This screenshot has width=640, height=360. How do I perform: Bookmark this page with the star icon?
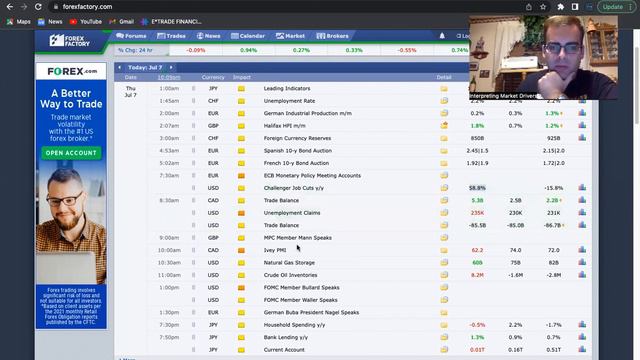[x=543, y=7]
